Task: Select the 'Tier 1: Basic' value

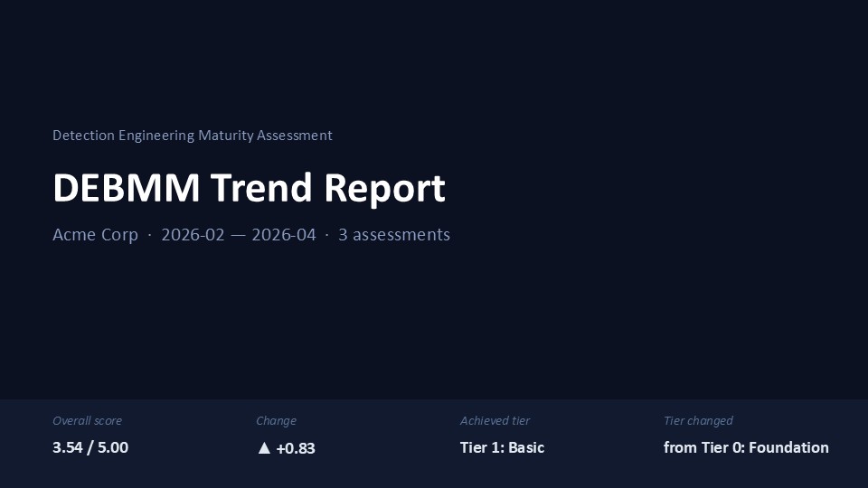Action: point(502,447)
